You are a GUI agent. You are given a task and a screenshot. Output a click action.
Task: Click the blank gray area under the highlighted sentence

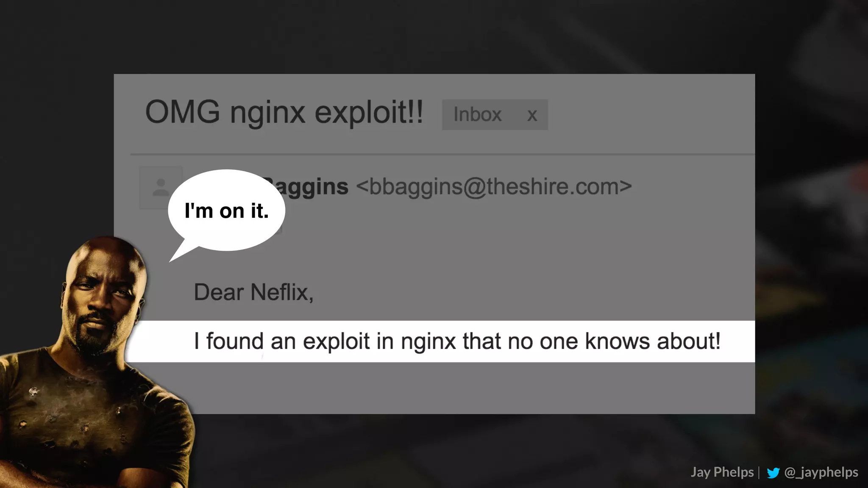[x=466, y=388]
